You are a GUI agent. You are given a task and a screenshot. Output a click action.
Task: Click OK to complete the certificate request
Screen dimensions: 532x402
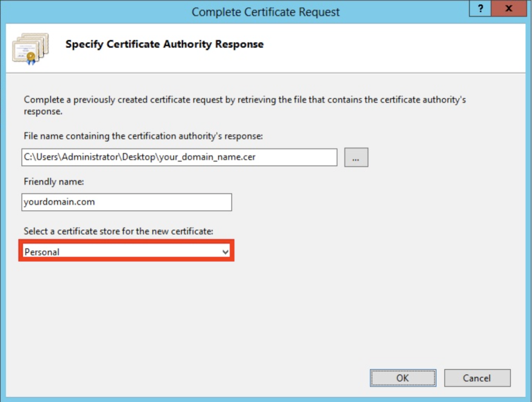(x=402, y=378)
